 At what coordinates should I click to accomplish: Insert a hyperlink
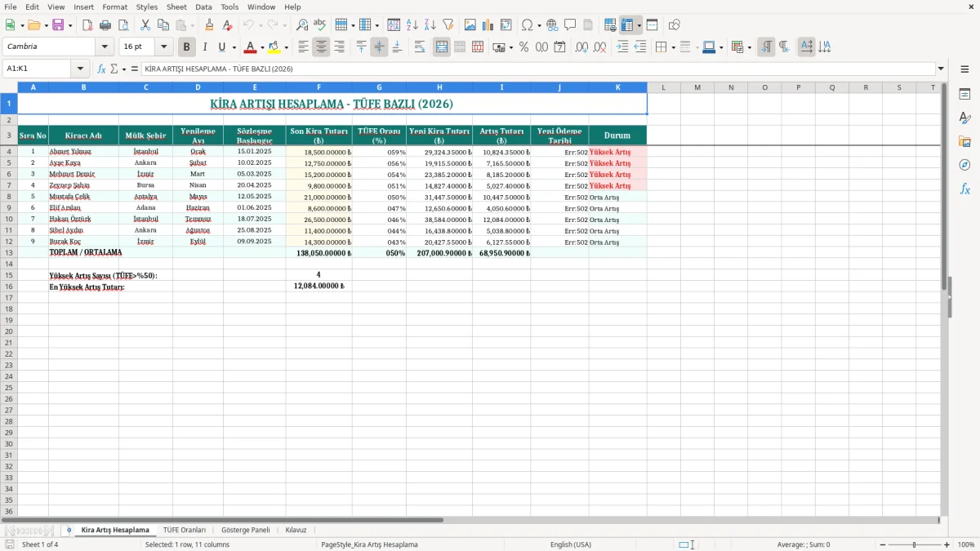click(x=552, y=25)
